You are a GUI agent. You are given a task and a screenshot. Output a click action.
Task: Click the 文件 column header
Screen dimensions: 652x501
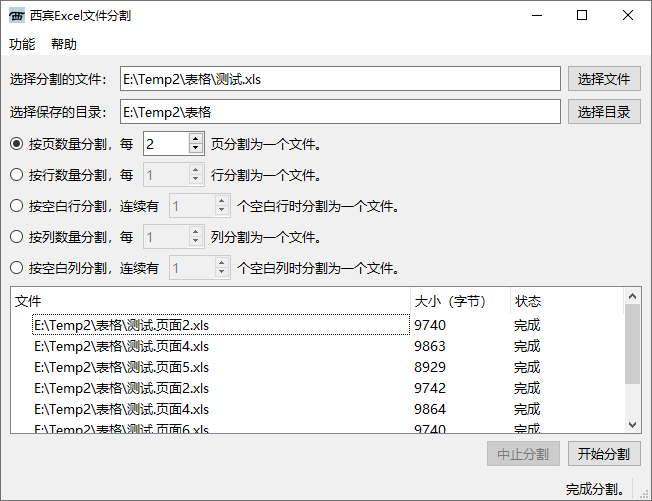210,301
